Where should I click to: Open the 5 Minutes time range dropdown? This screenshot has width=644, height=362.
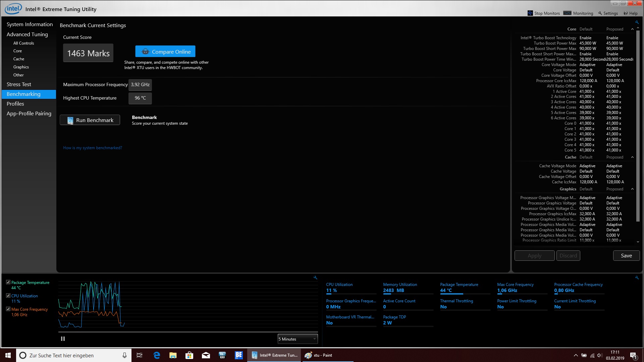(298, 339)
